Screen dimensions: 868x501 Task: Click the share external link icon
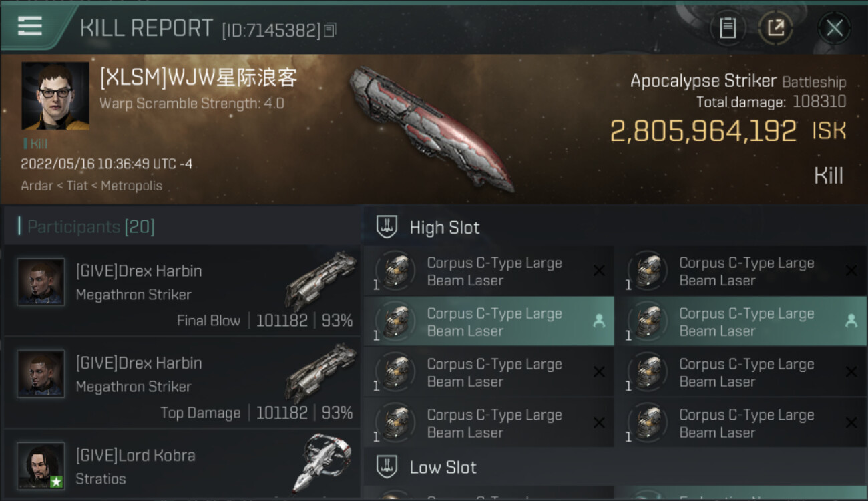(775, 28)
